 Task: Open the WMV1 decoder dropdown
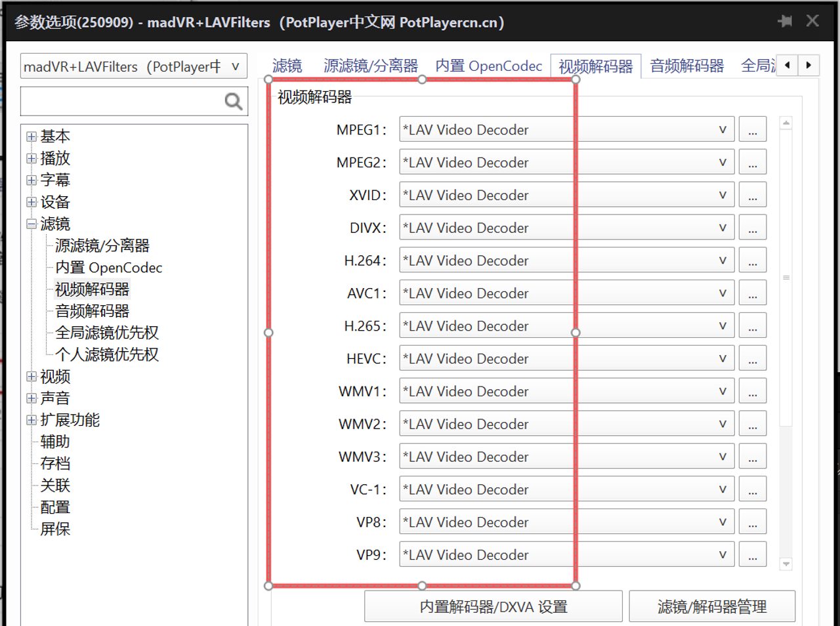[x=567, y=391]
